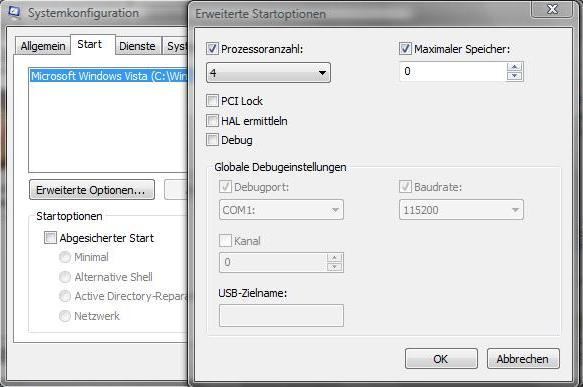The image size is (583, 387).
Task: Open Erweiterte Optionen button
Action: (x=91, y=190)
